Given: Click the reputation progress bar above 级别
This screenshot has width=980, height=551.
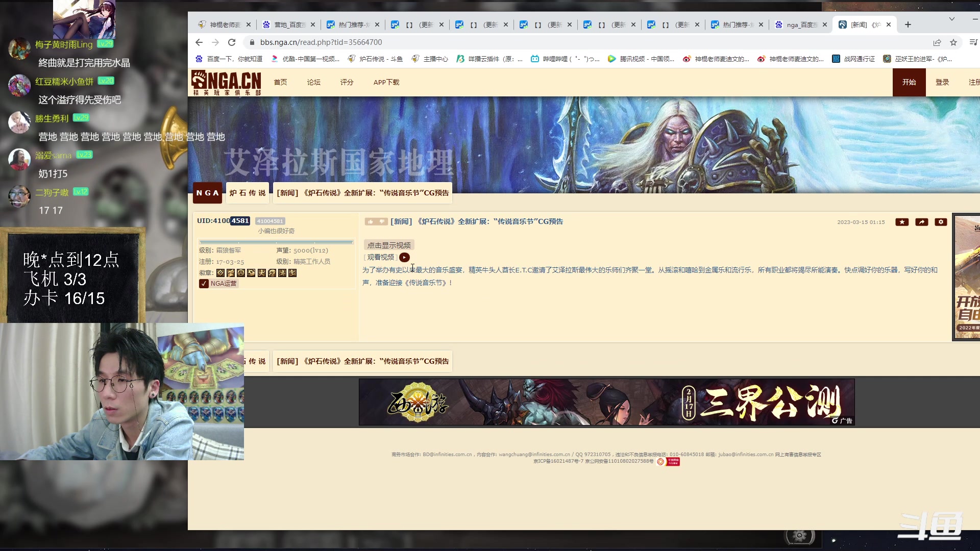Looking at the screenshot, I should 276,242.
